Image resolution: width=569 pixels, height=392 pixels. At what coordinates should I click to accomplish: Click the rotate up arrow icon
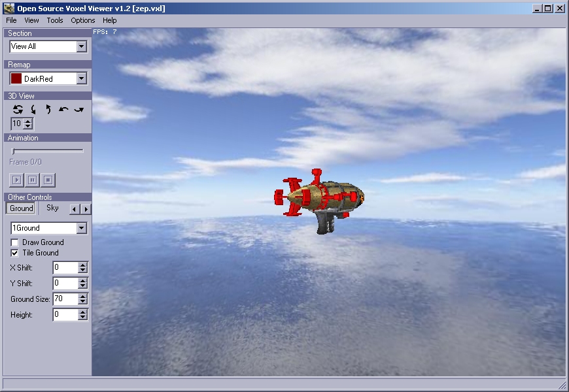coord(48,110)
